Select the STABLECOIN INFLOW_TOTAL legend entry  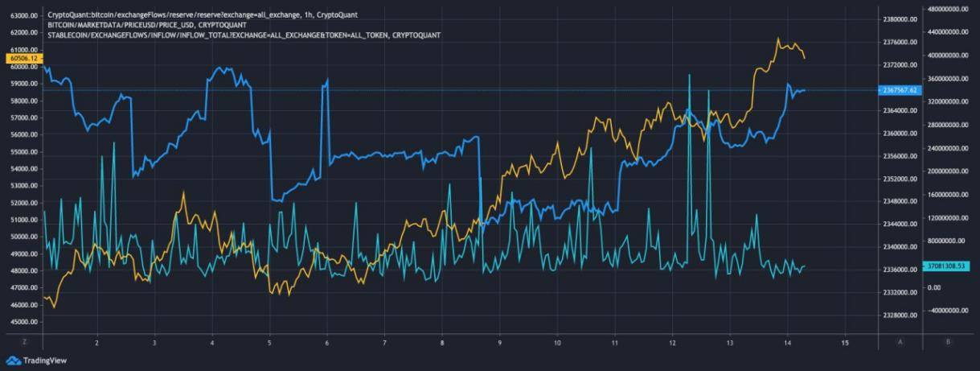[x=244, y=35]
